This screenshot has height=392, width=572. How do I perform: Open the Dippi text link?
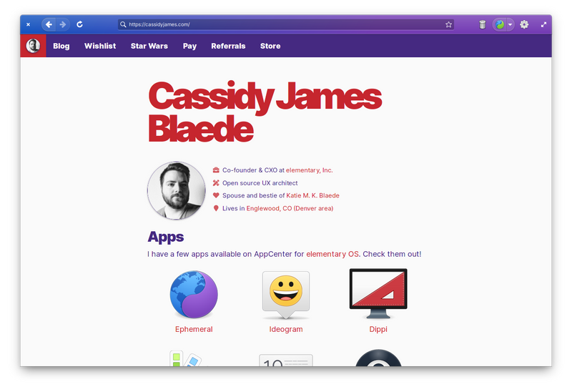tap(378, 329)
